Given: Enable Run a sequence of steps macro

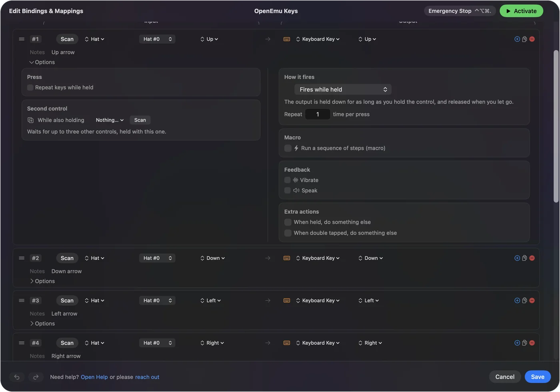Looking at the screenshot, I should (x=288, y=148).
